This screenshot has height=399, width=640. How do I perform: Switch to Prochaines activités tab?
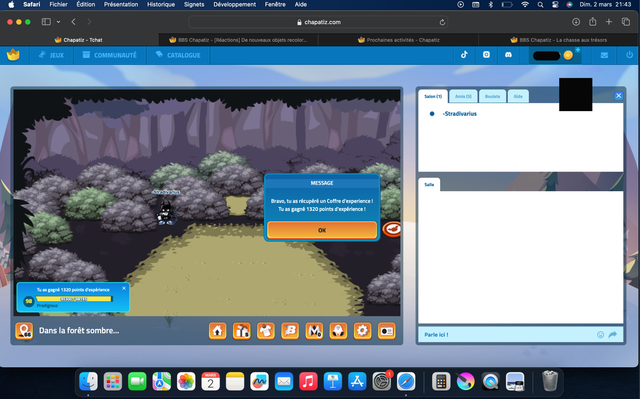point(398,40)
